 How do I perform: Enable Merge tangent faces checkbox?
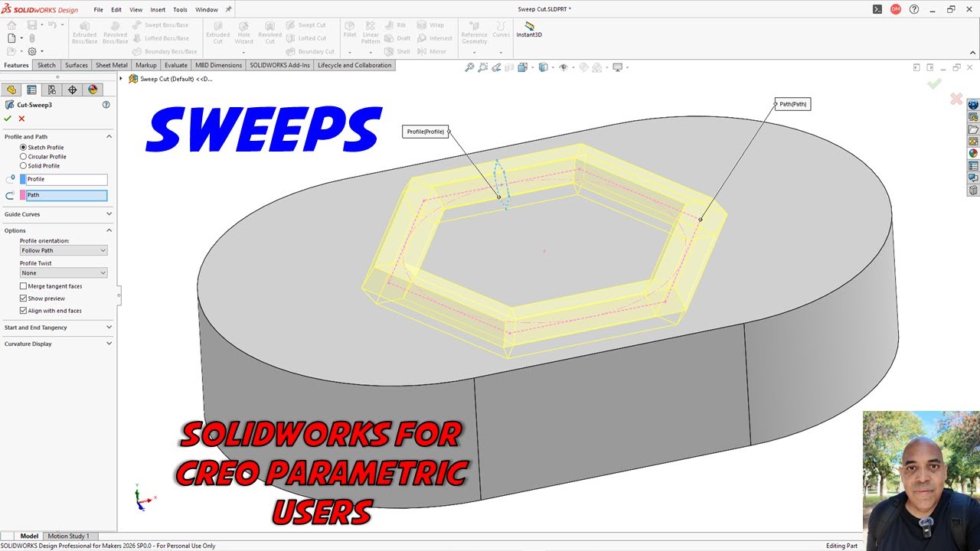click(x=23, y=286)
